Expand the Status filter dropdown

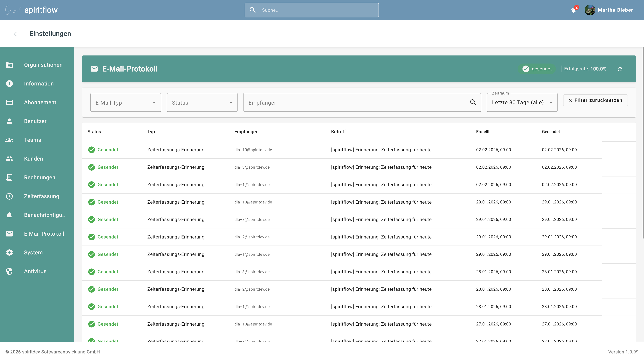[x=202, y=102]
